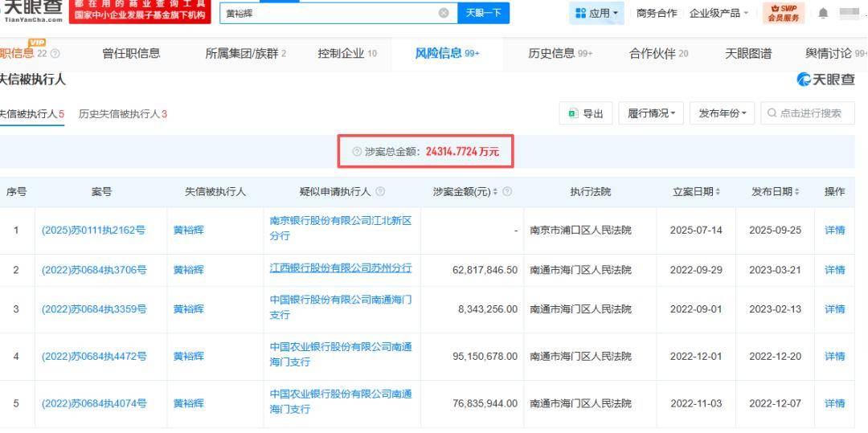The height and width of the screenshot is (433, 868).
Task: Sort the table by 发布日期 arrows
Action: click(x=797, y=192)
